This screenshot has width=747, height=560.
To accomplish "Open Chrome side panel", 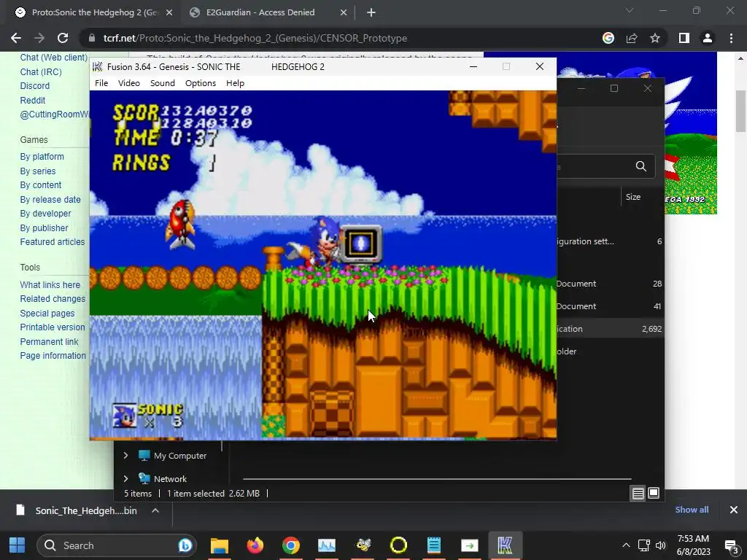I will [684, 38].
